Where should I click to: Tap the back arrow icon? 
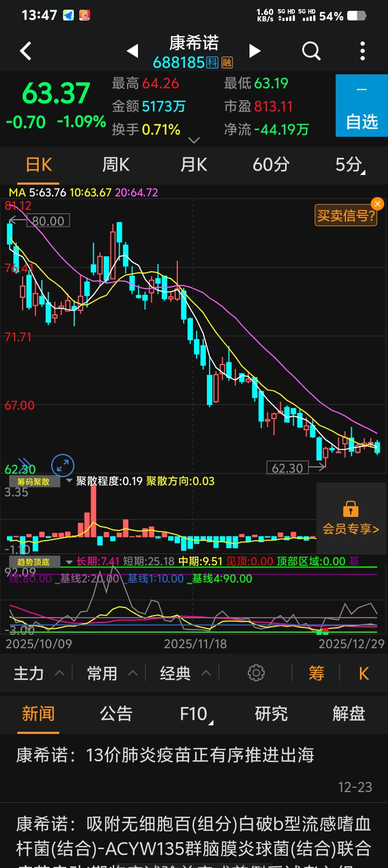click(x=26, y=51)
